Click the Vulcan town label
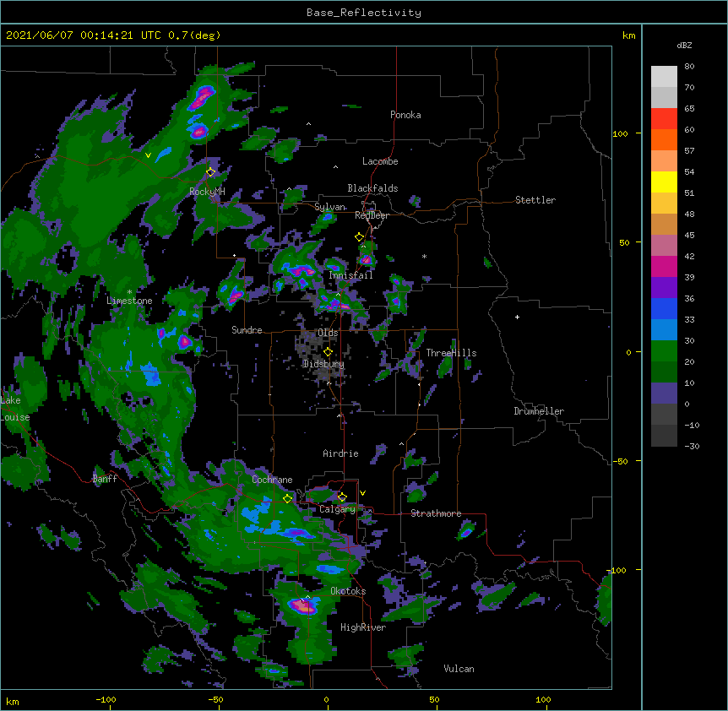This screenshot has height=711, width=728. point(459,669)
